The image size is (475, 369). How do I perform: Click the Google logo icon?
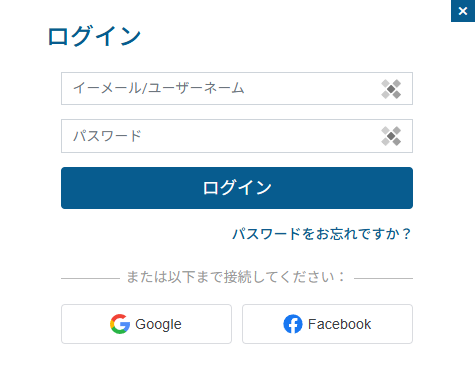click(120, 324)
